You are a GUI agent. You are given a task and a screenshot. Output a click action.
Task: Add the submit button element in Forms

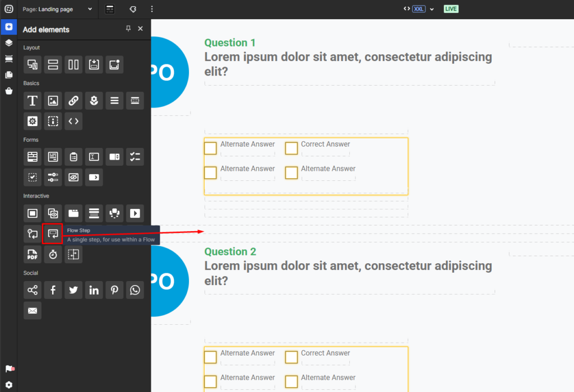[94, 178]
